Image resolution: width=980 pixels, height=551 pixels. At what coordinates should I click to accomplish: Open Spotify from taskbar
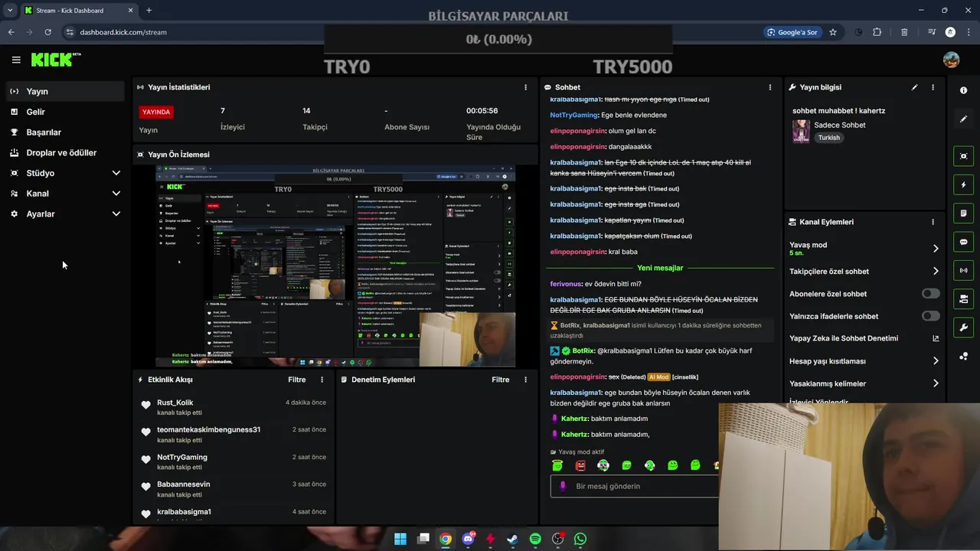pos(535,539)
